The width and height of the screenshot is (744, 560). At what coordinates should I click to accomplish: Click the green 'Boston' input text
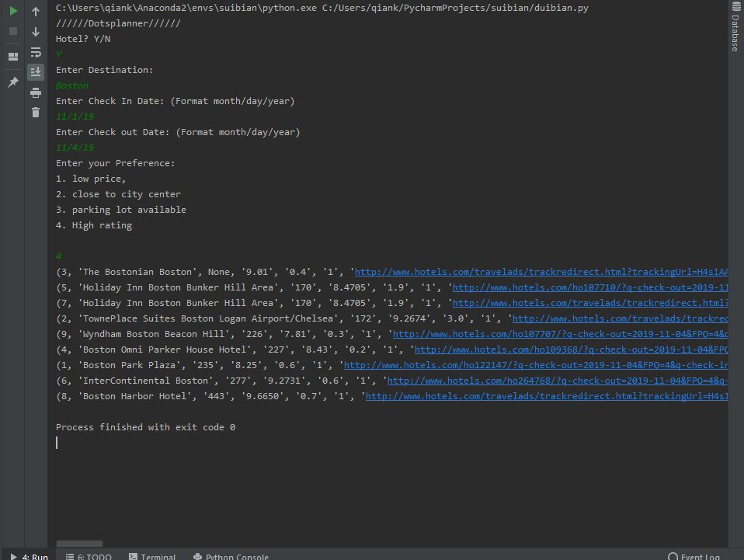pyautogui.click(x=72, y=85)
